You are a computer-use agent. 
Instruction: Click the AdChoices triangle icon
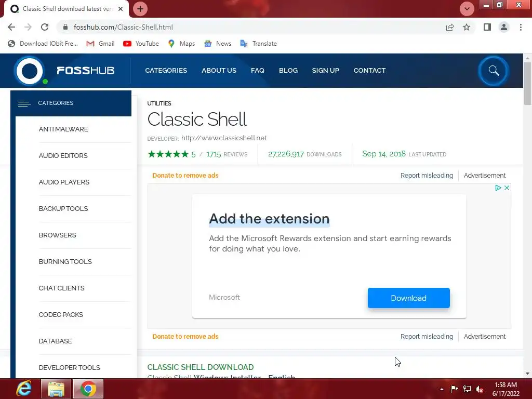click(x=498, y=188)
